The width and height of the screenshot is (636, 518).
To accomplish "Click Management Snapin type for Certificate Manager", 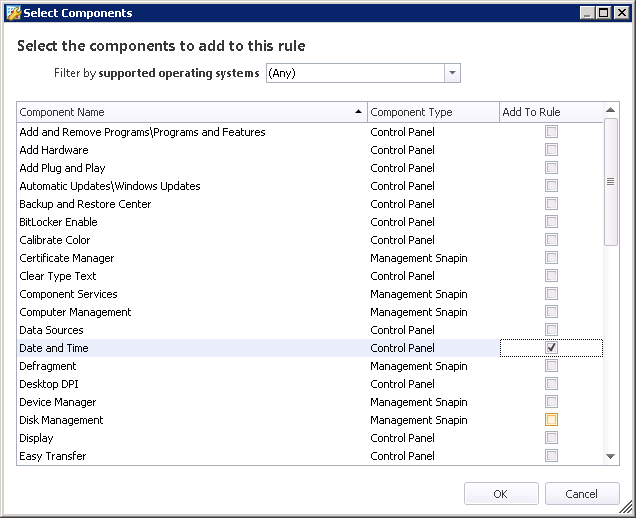I will (x=419, y=258).
